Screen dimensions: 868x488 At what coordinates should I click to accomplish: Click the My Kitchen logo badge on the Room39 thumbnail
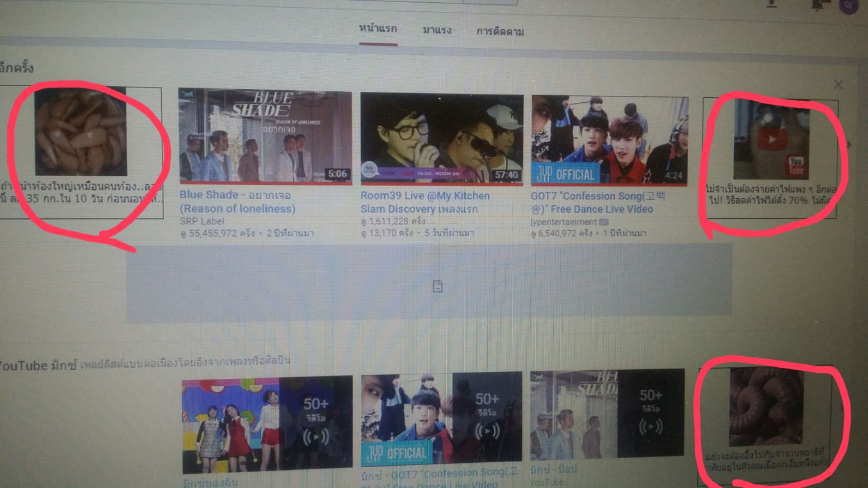coord(369,169)
